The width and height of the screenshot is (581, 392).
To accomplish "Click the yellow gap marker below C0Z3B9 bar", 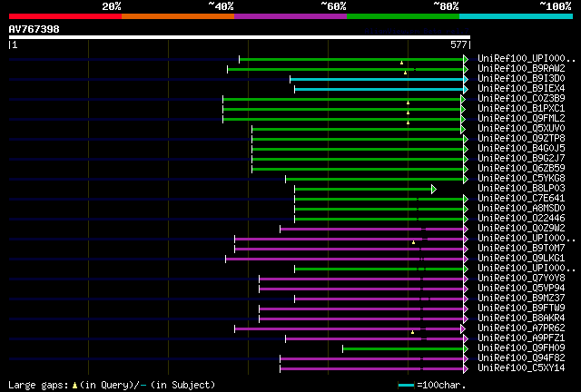I will click(408, 103).
